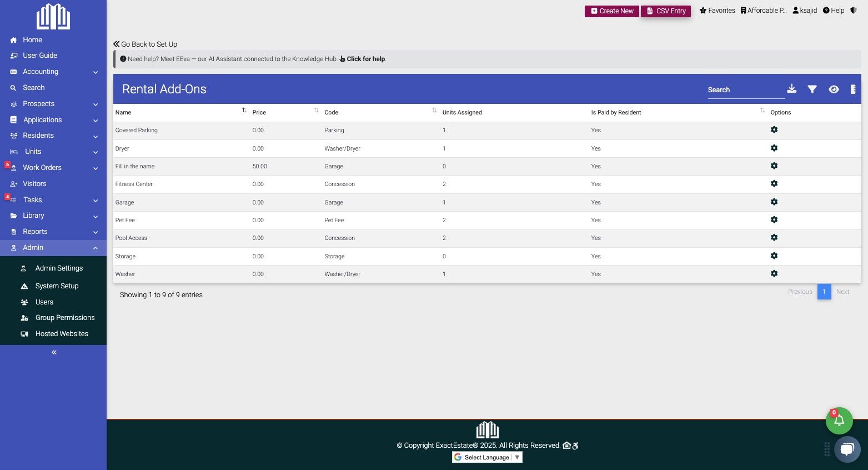Open options gear for Pool Access
Screen dimensions: 868x470
tap(774, 238)
